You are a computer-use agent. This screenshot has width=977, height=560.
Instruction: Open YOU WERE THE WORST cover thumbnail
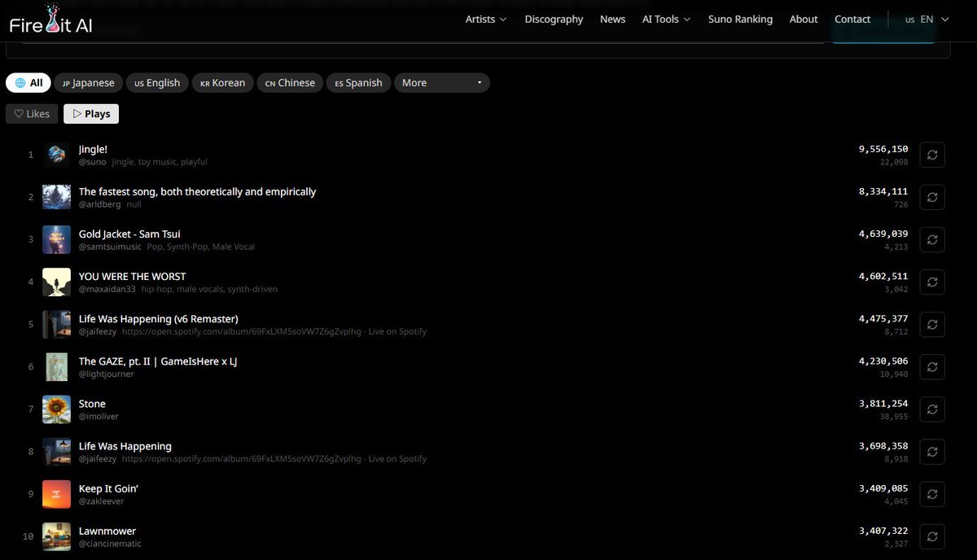click(56, 282)
